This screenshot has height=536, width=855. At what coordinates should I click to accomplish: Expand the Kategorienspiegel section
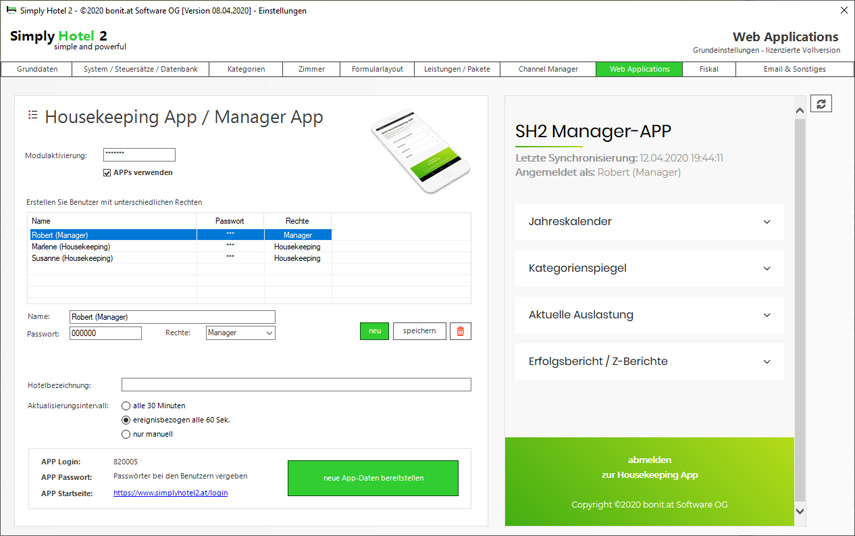coord(649,268)
